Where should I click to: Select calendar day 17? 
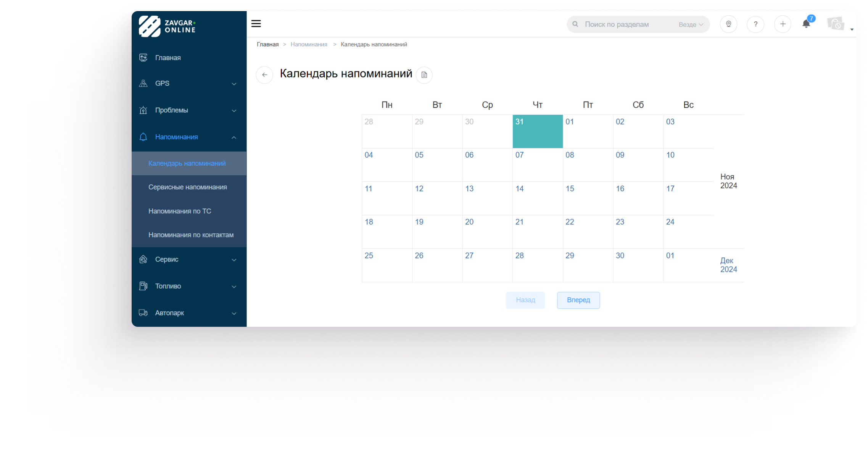(688, 199)
